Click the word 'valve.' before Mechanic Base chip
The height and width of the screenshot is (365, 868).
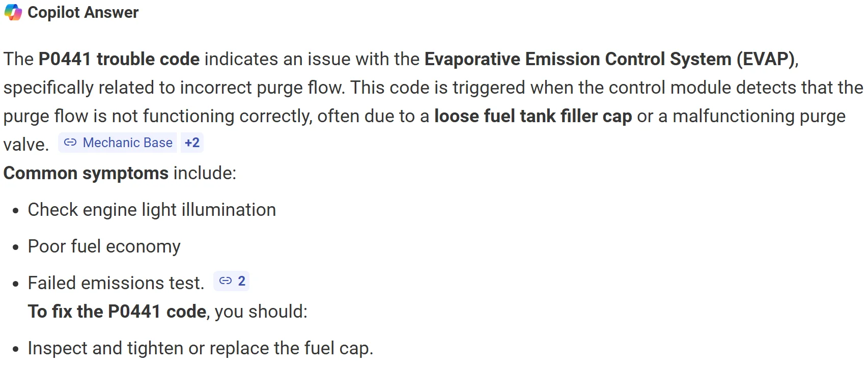(x=26, y=145)
